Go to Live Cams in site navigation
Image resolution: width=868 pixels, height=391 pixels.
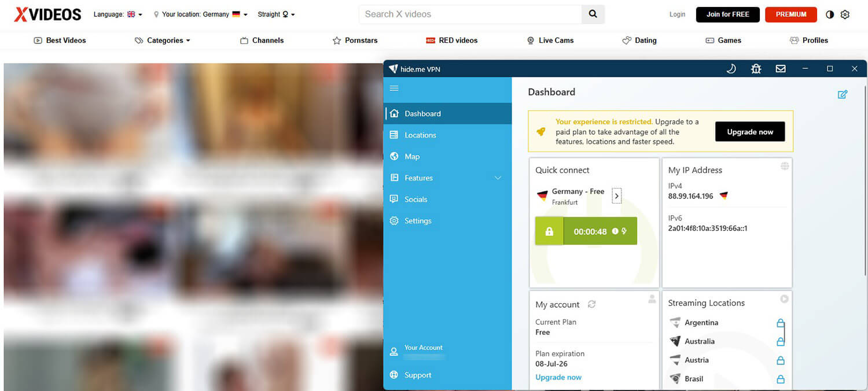[x=550, y=40]
